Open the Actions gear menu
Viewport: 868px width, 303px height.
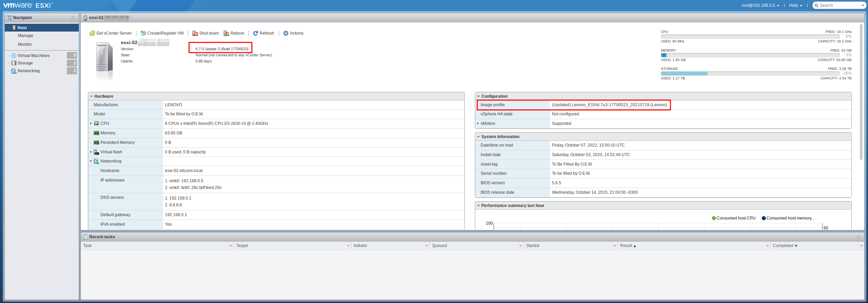(286, 33)
